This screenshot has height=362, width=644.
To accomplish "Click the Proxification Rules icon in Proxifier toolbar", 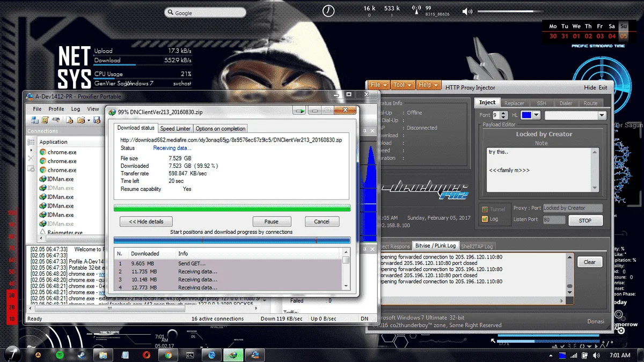I will [45, 120].
